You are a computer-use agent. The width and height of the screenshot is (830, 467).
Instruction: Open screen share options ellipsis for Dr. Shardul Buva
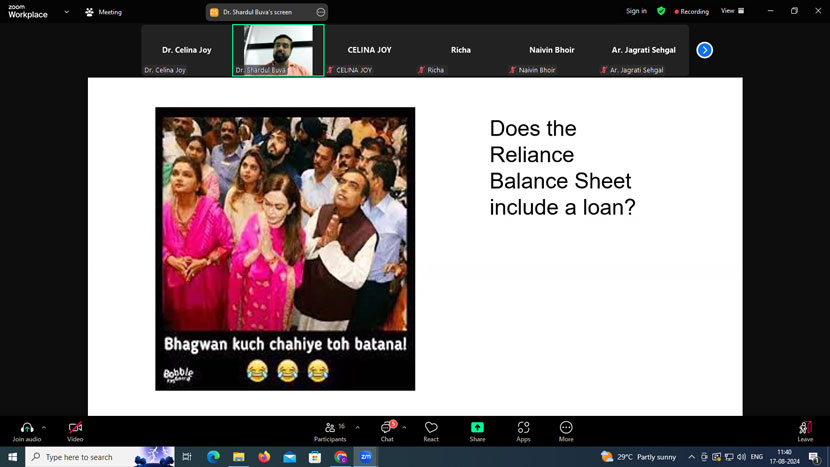[320, 12]
